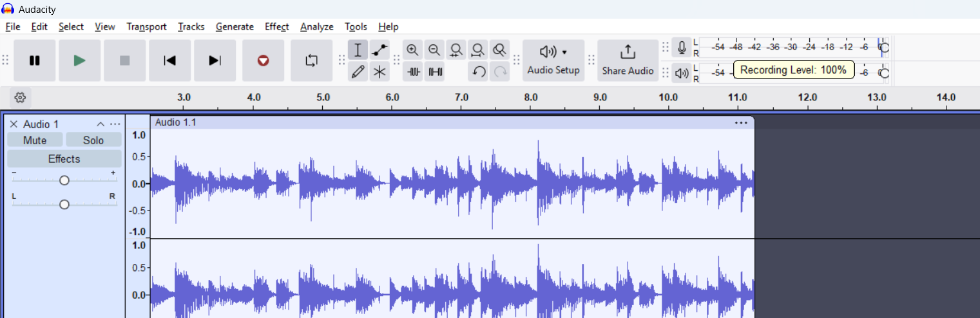Image resolution: width=980 pixels, height=318 pixels.
Task: Click the speaker playback meter icon
Action: coord(682,73)
